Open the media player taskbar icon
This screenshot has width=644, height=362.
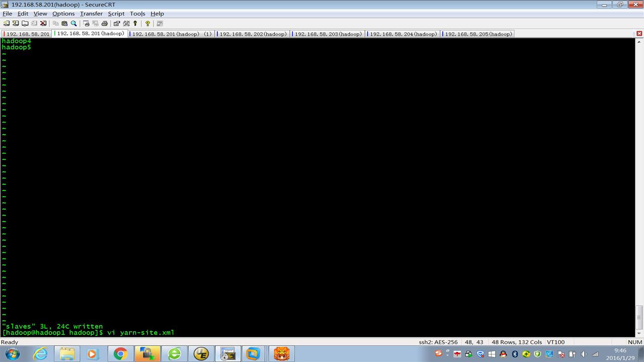pos(93,354)
